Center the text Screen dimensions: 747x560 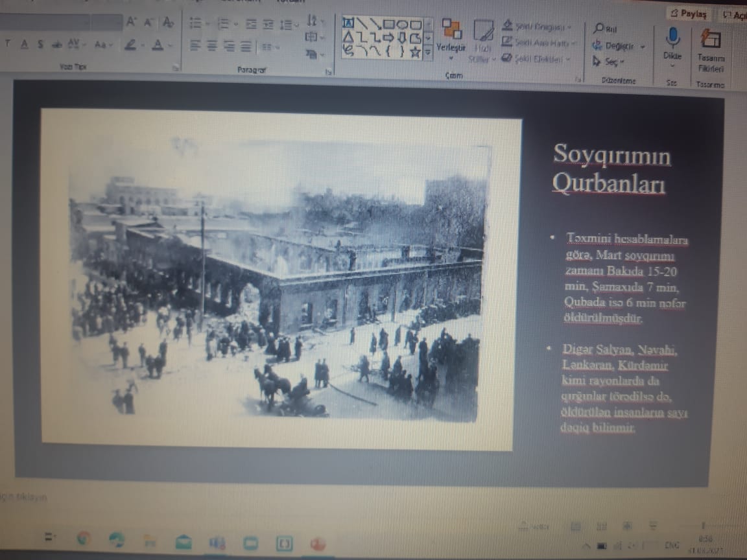[213, 46]
